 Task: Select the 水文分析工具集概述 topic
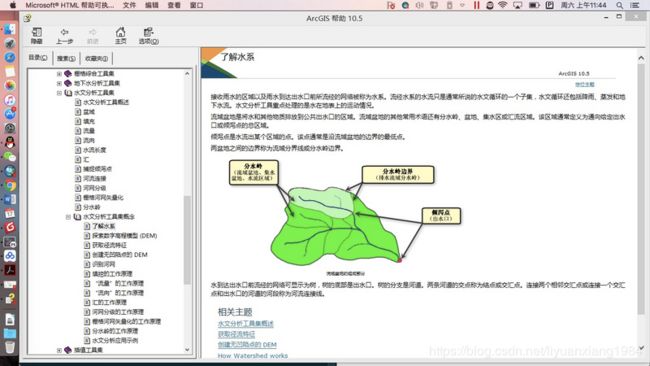pyautogui.click(x=106, y=102)
